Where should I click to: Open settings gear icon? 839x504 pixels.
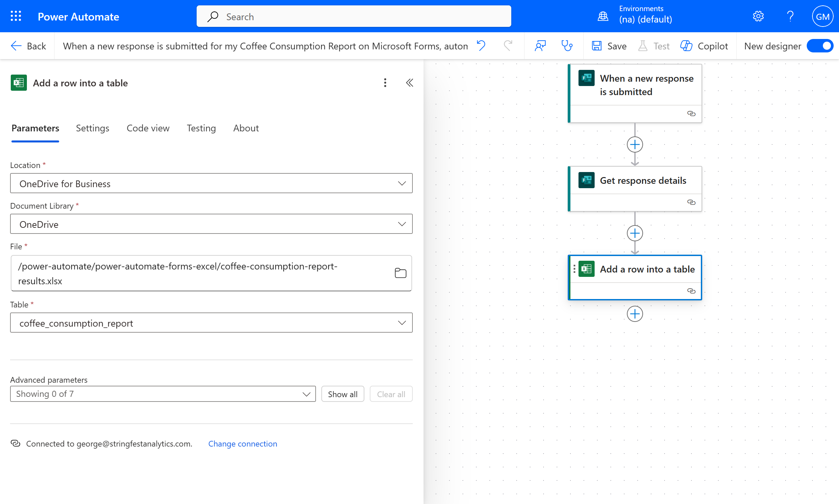(758, 16)
